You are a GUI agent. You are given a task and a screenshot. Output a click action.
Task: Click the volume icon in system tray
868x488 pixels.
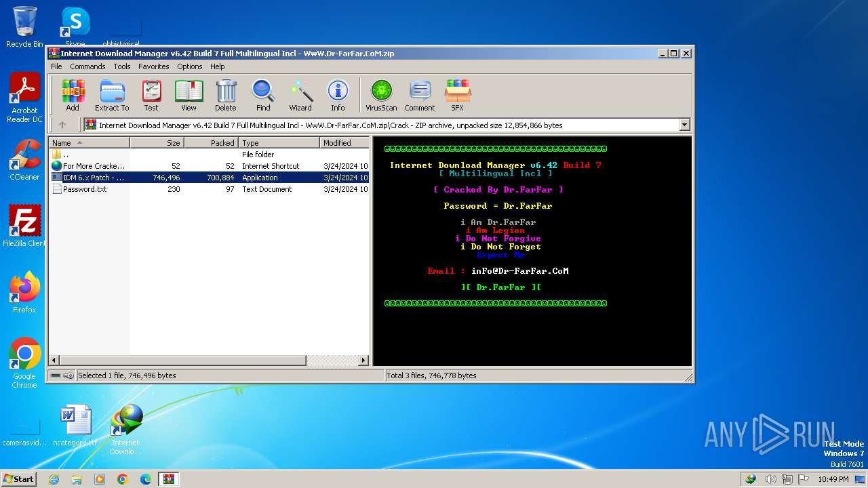pyautogui.click(x=770, y=479)
